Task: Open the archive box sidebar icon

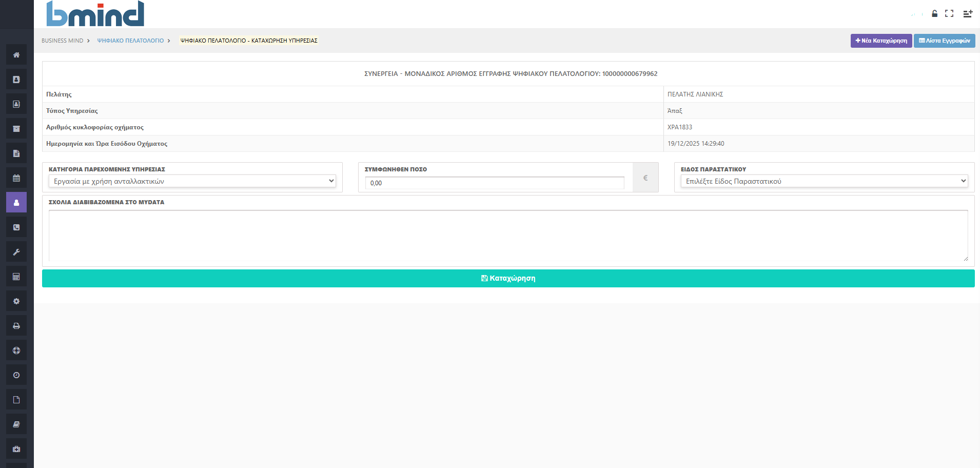Action: tap(16, 129)
